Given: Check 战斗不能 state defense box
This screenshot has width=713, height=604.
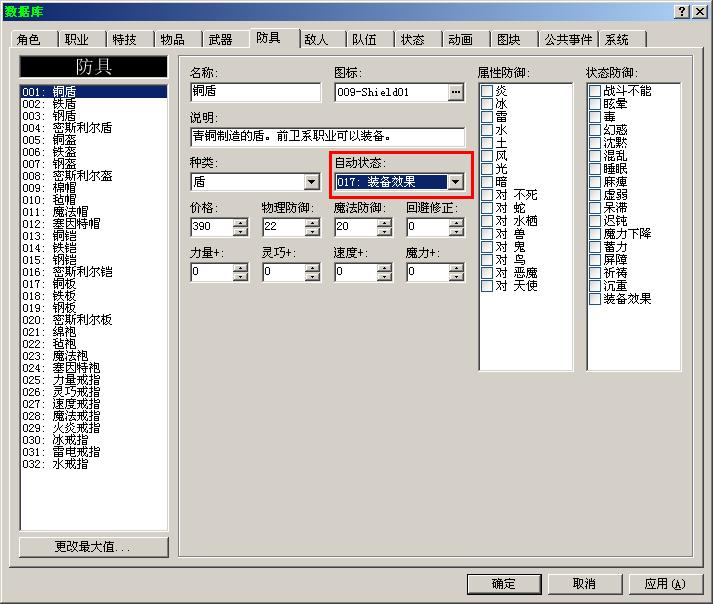Looking at the screenshot, I should tap(595, 91).
